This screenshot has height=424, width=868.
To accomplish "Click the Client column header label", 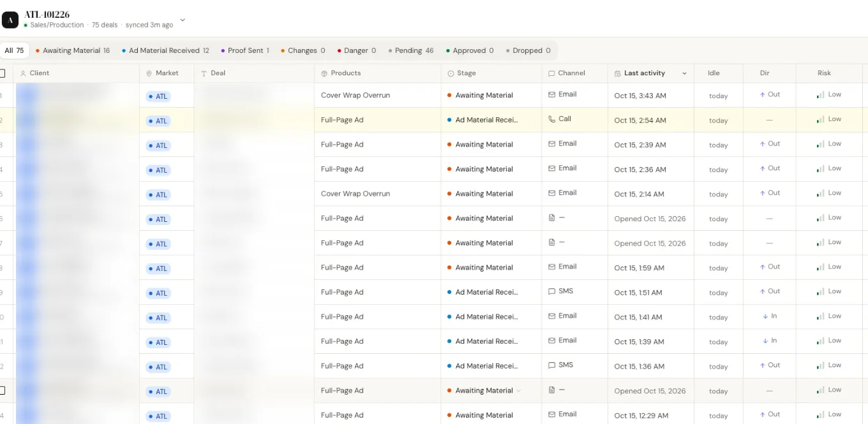I will (x=40, y=73).
